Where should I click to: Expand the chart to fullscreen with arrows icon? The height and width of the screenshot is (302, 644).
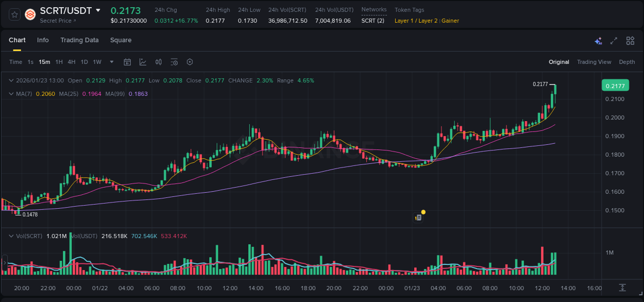coord(614,40)
